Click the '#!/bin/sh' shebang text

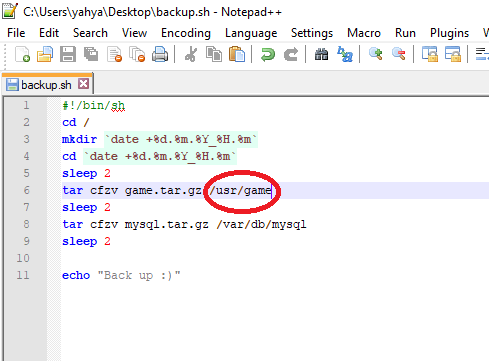(x=93, y=106)
